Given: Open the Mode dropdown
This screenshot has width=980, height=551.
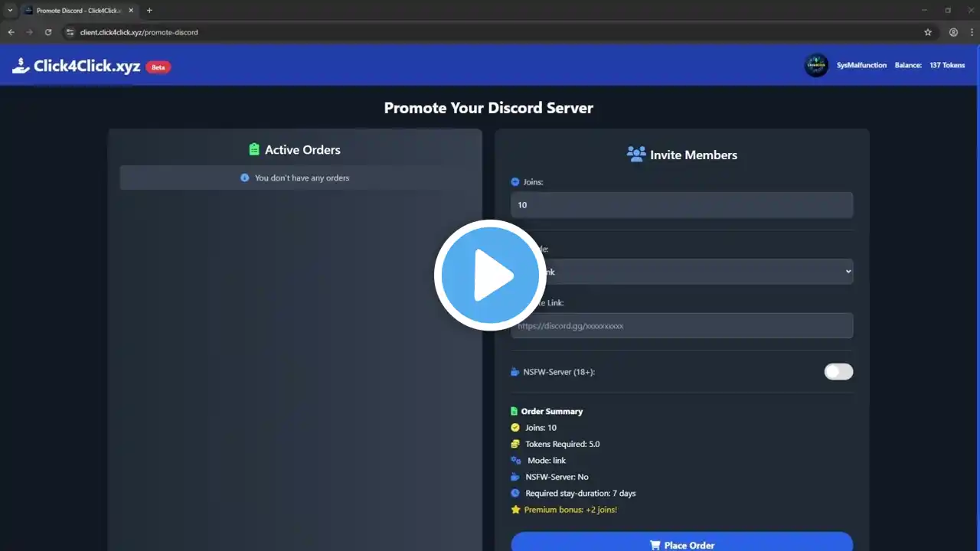Looking at the screenshot, I should tap(681, 272).
